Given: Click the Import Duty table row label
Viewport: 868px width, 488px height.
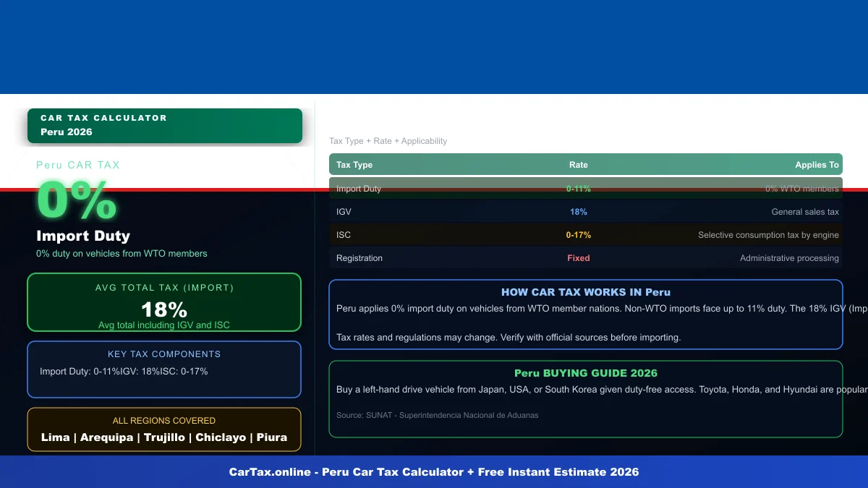Looking at the screenshot, I should (x=359, y=189).
